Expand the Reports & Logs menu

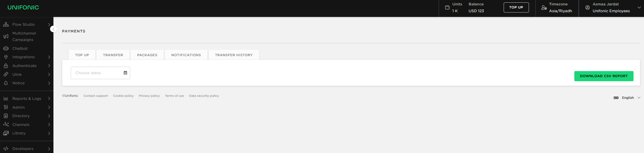27,99
